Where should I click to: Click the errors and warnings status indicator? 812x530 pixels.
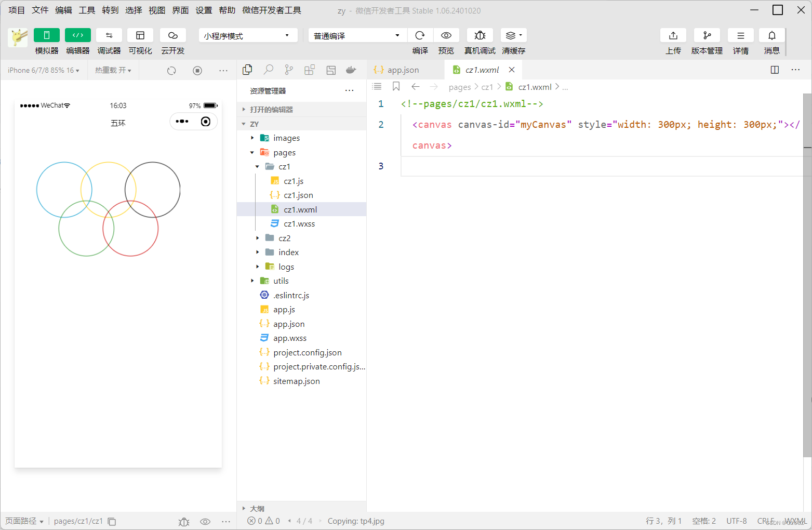(x=263, y=521)
